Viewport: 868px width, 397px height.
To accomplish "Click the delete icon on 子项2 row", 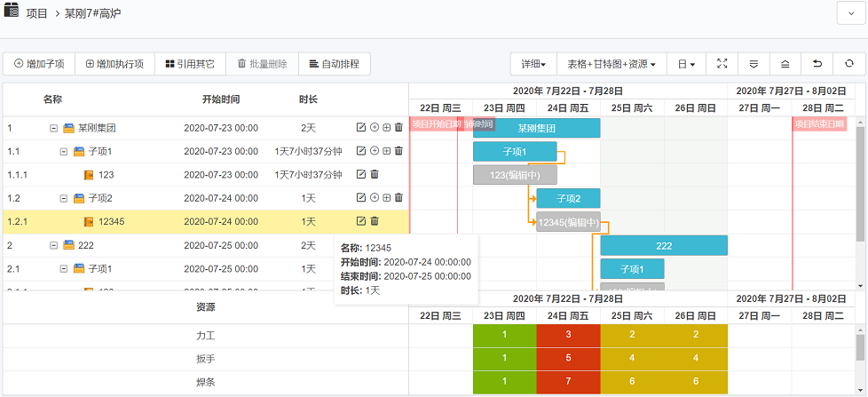I will (x=398, y=198).
